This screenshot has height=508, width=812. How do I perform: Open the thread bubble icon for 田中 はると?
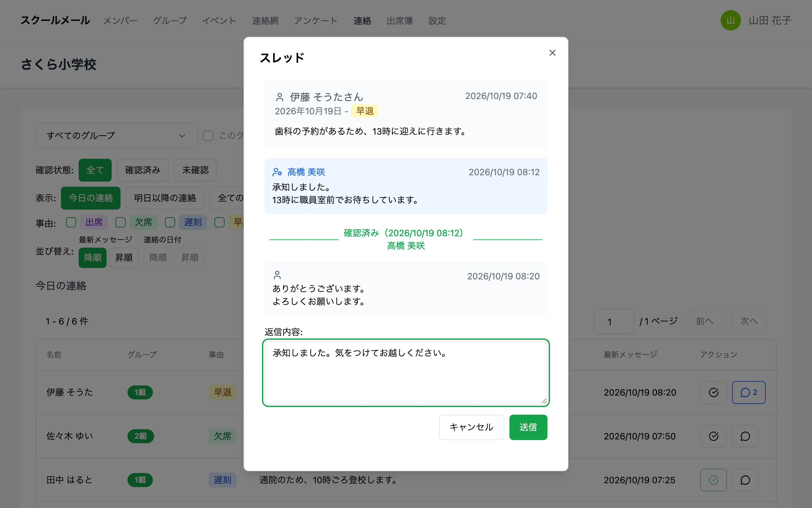pos(745,480)
